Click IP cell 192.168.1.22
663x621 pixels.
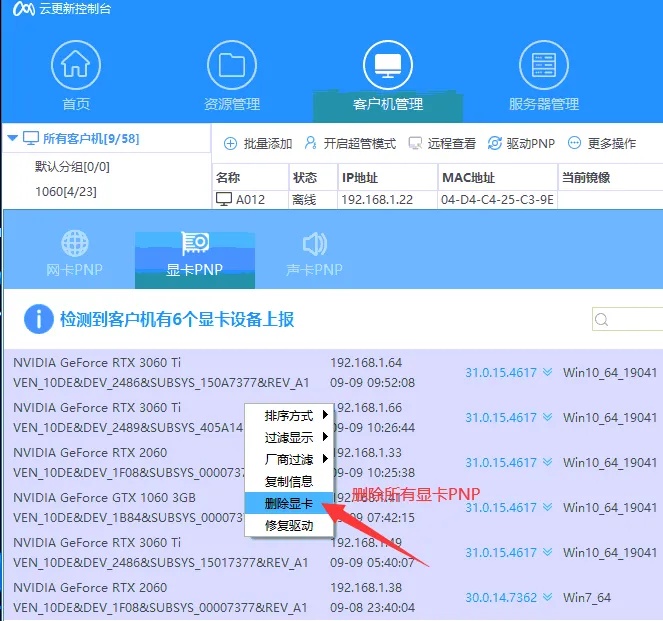click(x=377, y=200)
